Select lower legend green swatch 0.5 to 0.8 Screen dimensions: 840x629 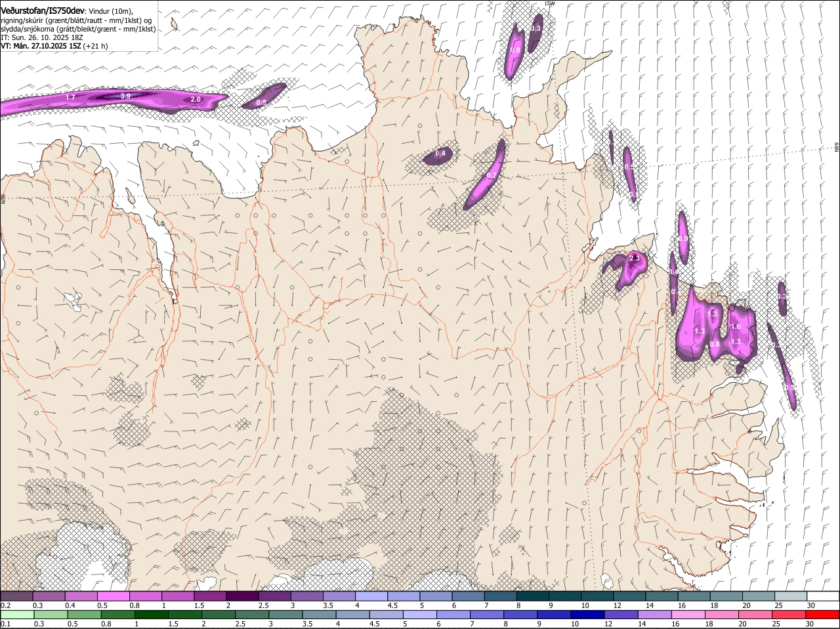pyautogui.click(x=85, y=615)
